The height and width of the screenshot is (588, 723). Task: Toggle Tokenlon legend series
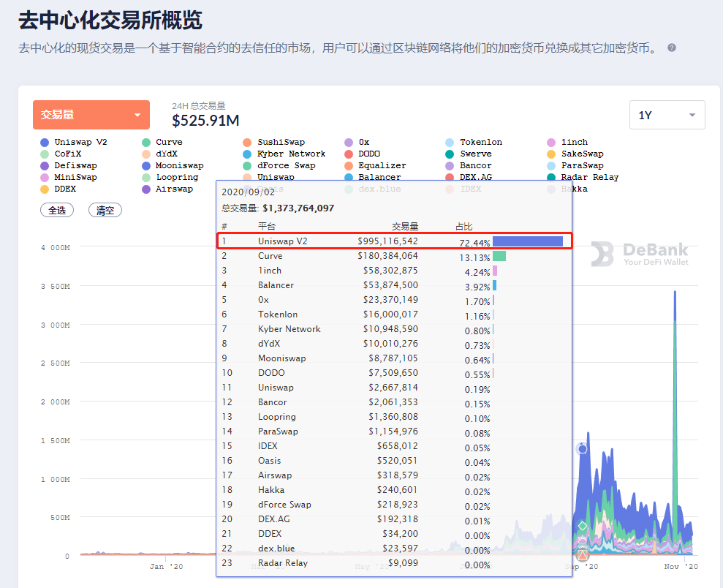click(474, 142)
